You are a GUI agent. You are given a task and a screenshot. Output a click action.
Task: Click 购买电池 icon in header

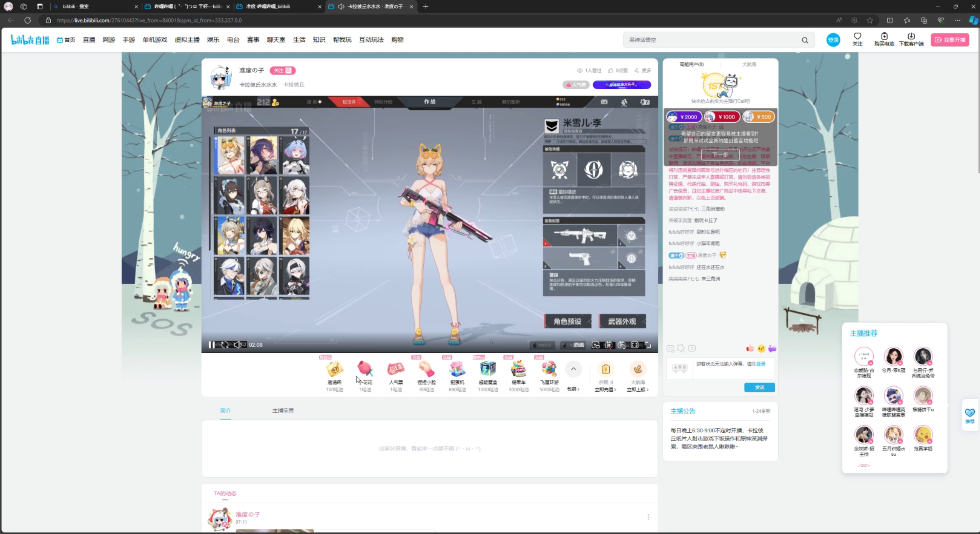(x=884, y=39)
